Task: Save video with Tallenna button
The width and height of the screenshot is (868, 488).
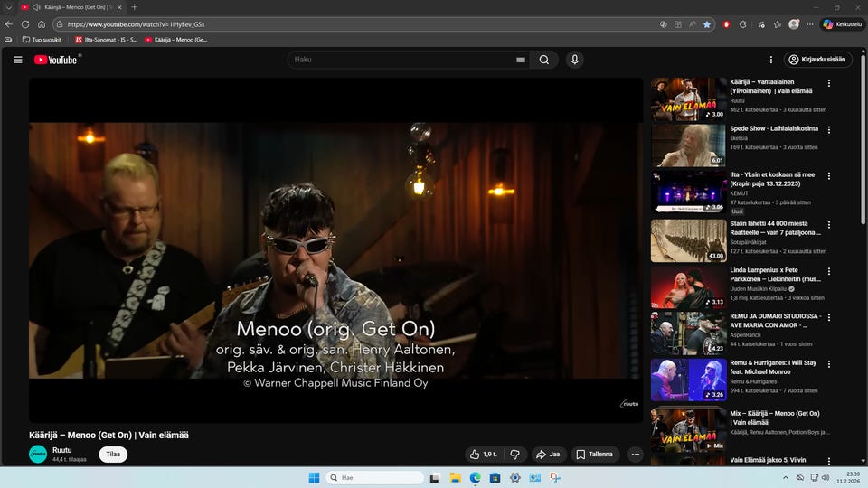Action: [595, 455]
